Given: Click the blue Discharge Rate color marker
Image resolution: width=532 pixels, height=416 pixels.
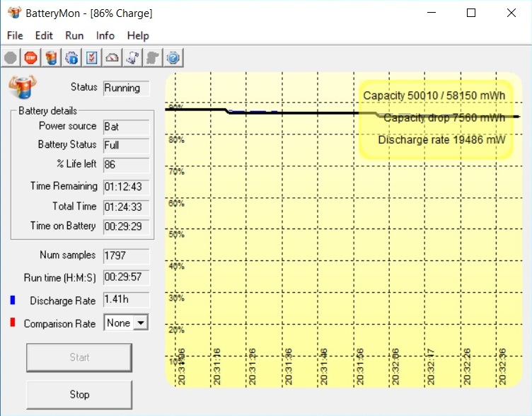Looking at the screenshot, I should point(13,301).
